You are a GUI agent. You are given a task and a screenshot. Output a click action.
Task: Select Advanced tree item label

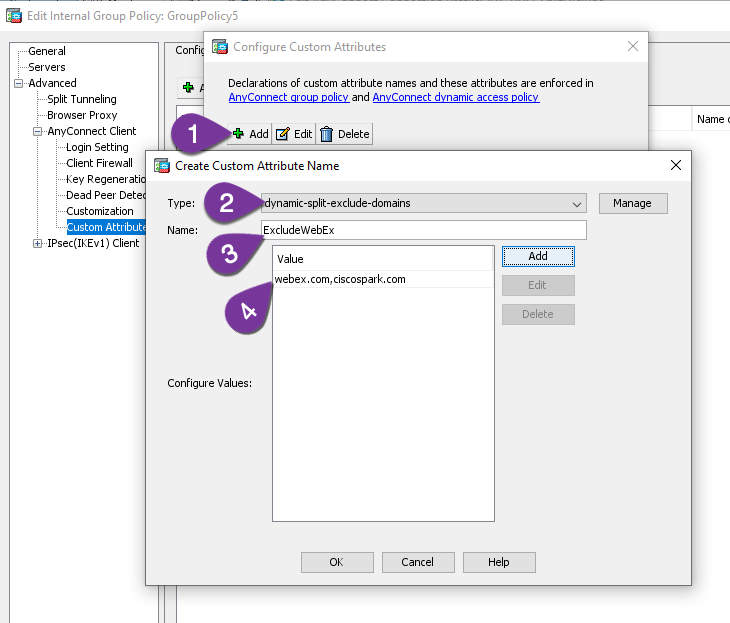click(x=52, y=83)
